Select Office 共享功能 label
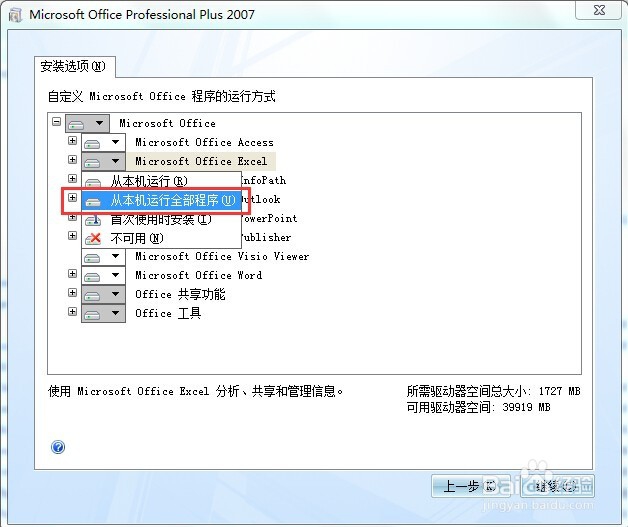 pyautogui.click(x=180, y=294)
